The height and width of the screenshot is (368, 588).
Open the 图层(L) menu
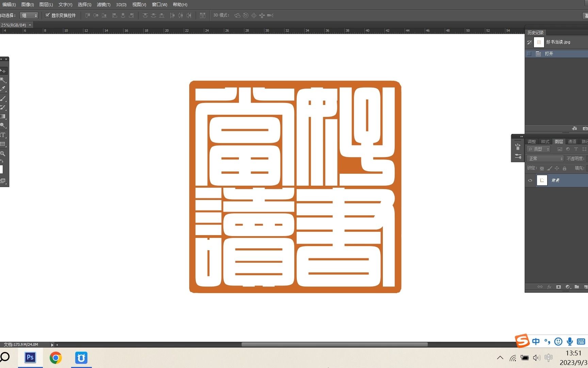tap(46, 4)
